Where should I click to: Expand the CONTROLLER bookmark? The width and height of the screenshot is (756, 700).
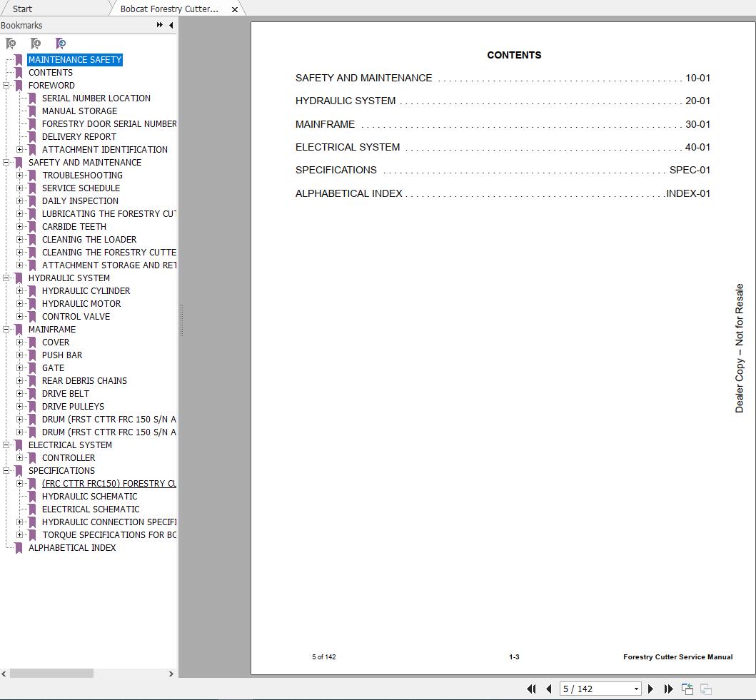[19, 458]
